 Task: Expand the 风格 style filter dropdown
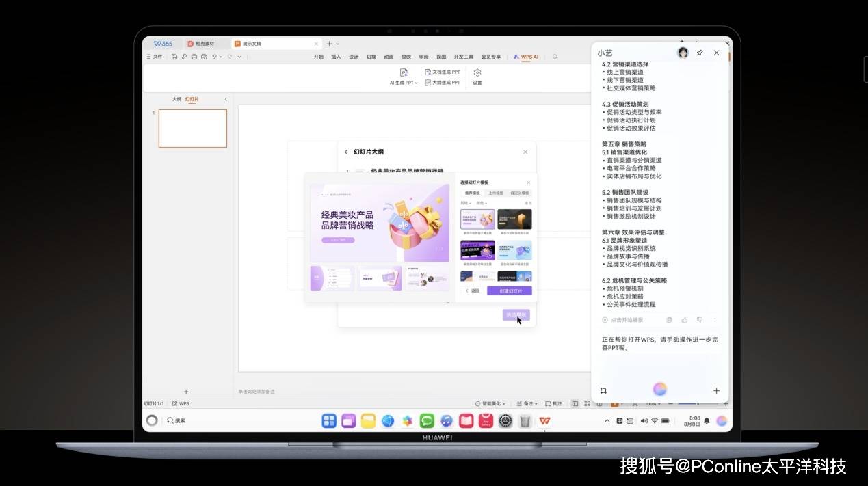coord(466,203)
